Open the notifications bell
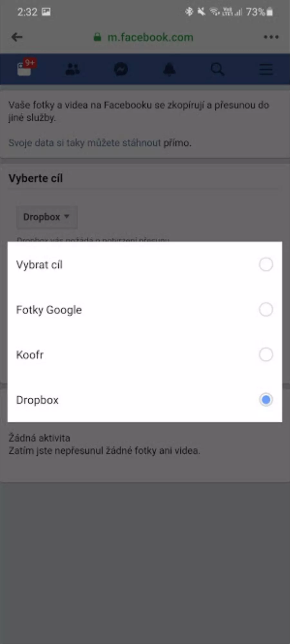This screenshot has height=644, width=290. [x=169, y=69]
